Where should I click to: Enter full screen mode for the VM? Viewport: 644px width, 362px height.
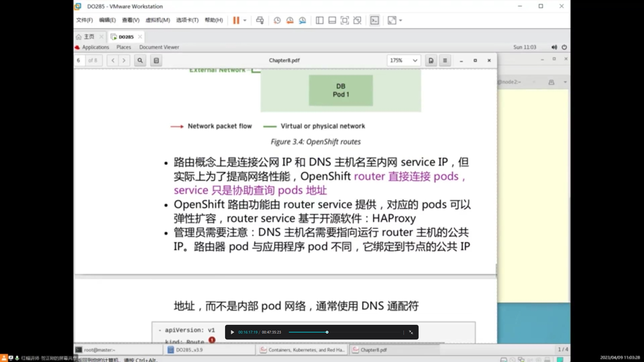click(344, 20)
